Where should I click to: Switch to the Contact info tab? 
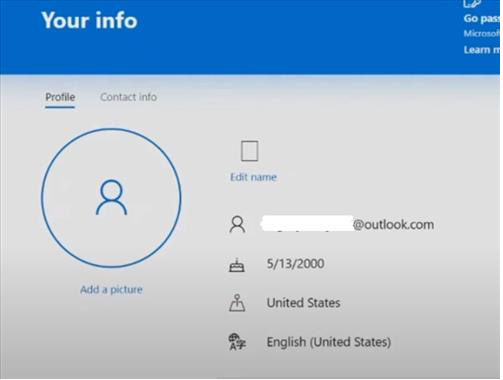tap(128, 97)
